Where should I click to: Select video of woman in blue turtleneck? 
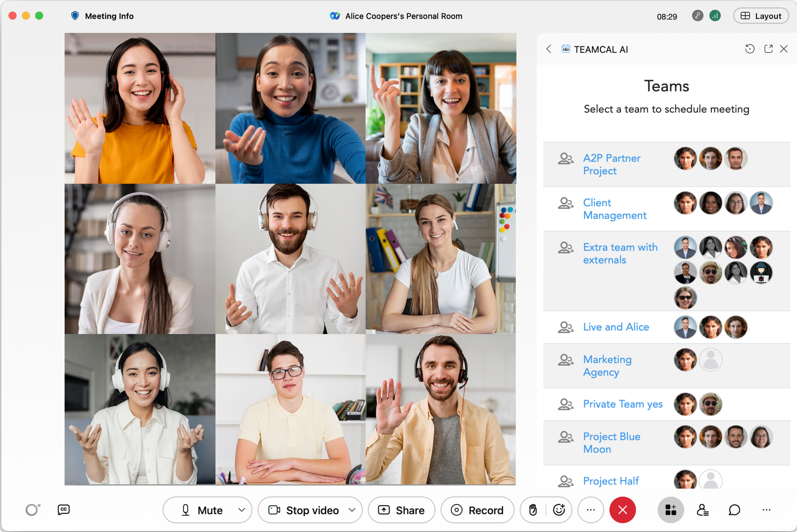290,108
